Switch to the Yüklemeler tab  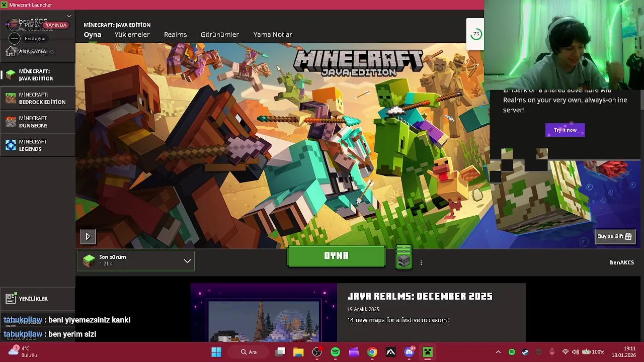point(132,35)
